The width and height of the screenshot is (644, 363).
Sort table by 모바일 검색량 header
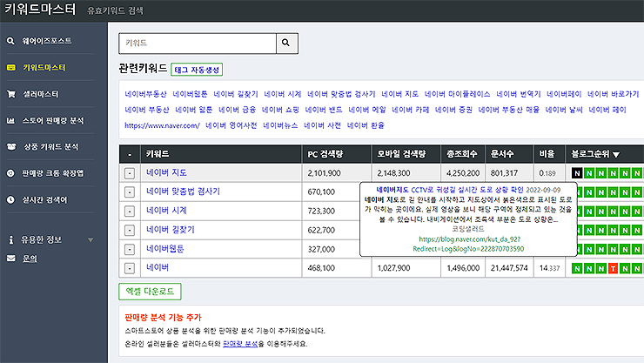[x=401, y=154]
